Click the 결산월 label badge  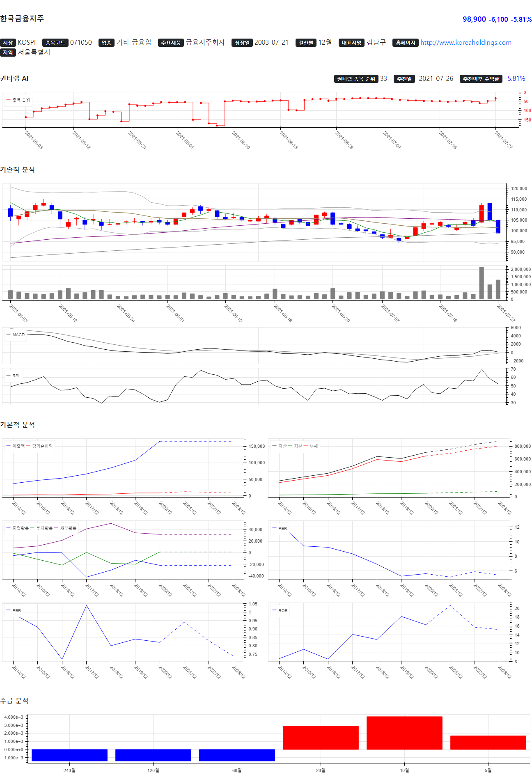(306, 43)
